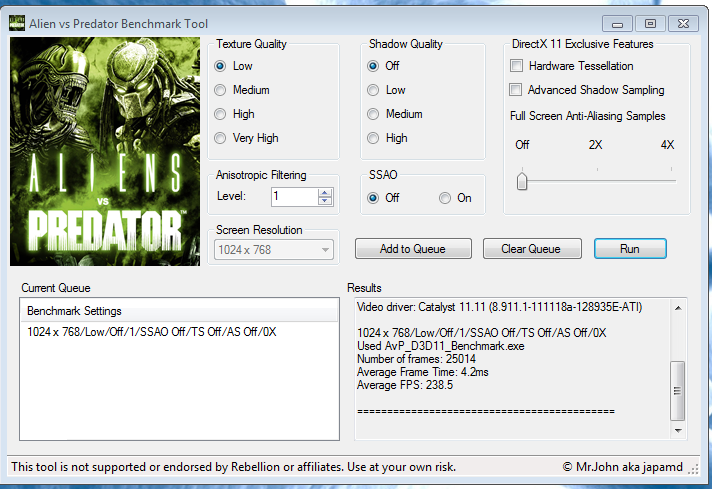The height and width of the screenshot is (489, 712).
Task: Click the results scrollbar down arrow
Action: (678, 430)
